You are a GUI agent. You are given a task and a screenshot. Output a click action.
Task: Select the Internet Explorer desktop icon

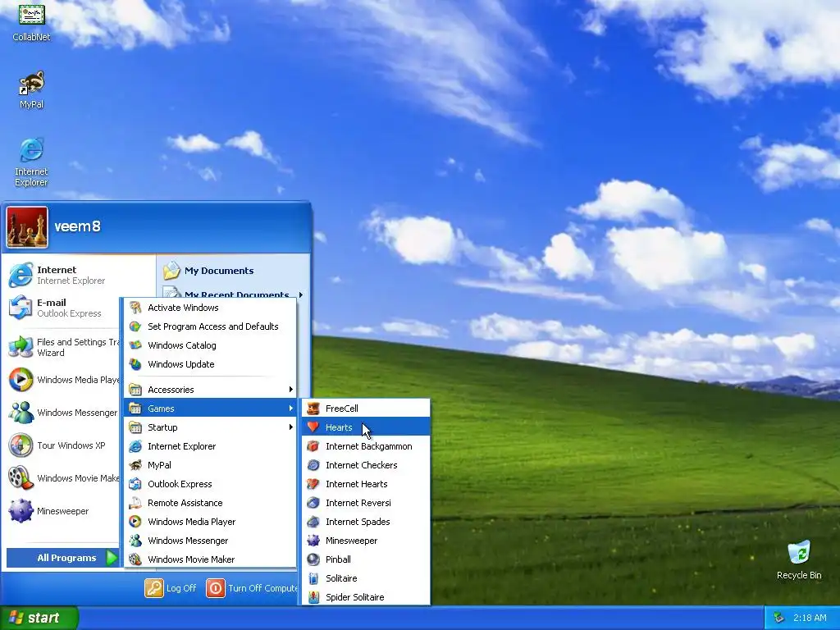31,162
